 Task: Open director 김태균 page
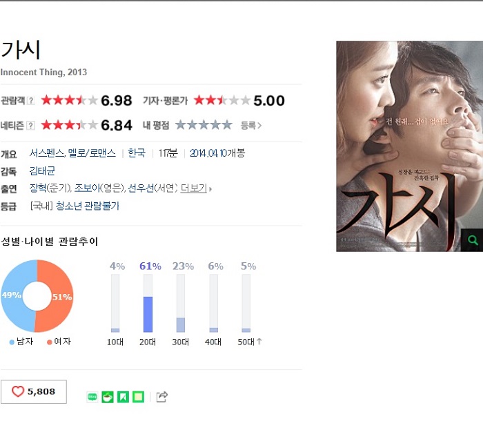[x=42, y=171]
